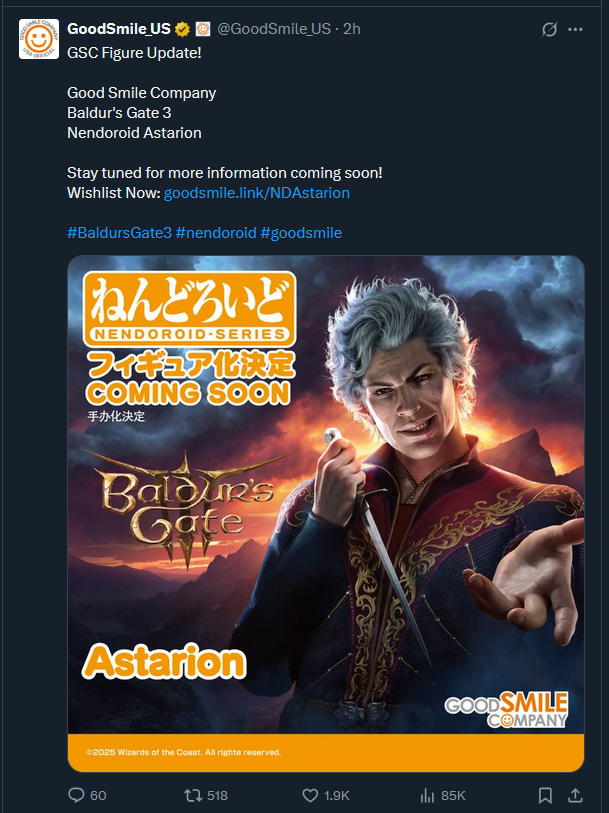Click the post text 'GSC Figure Update!'
Viewport: 609px width, 813px height.
pyautogui.click(x=134, y=53)
